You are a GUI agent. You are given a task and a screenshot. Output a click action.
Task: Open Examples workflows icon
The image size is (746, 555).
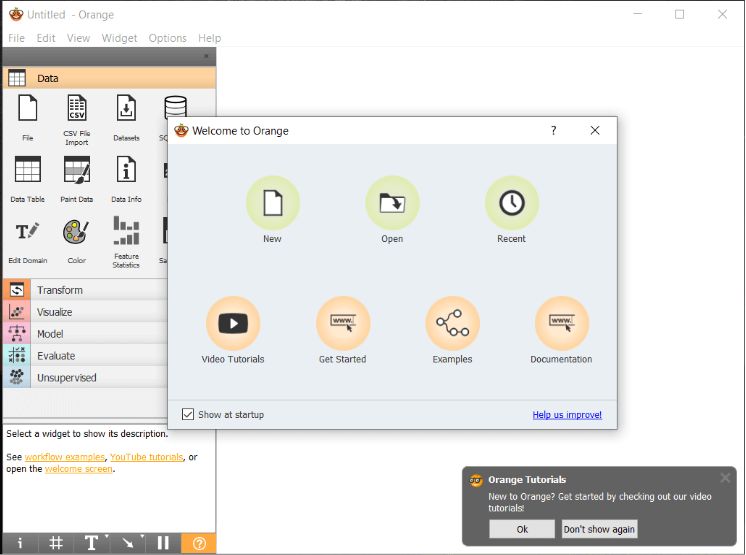[452, 323]
